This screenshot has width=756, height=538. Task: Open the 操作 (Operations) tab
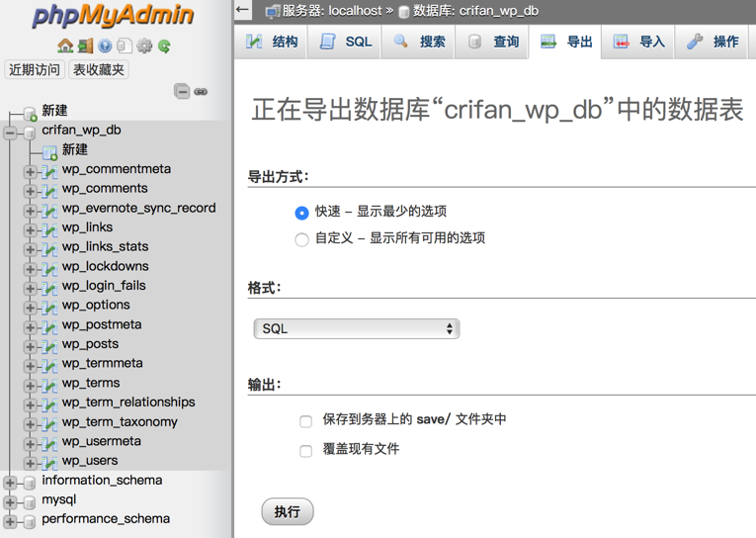pos(713,42)
